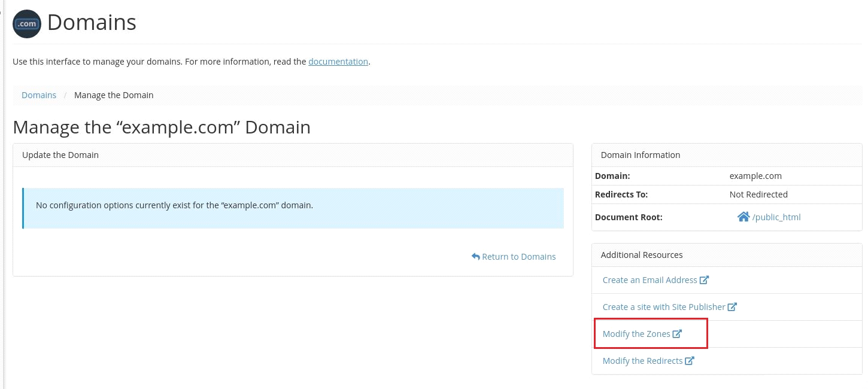The image size is (868, 389).
Task: Open the /public_html document root link
Action: [776, 217]
